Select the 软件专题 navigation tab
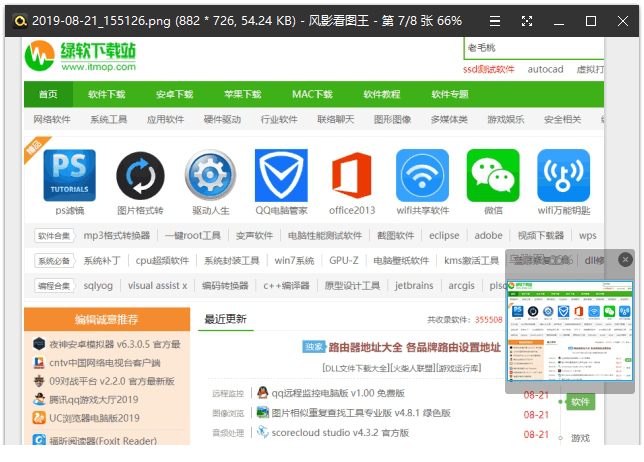The width and height of the screenshot is (644, 462). (x=450, y=94)
